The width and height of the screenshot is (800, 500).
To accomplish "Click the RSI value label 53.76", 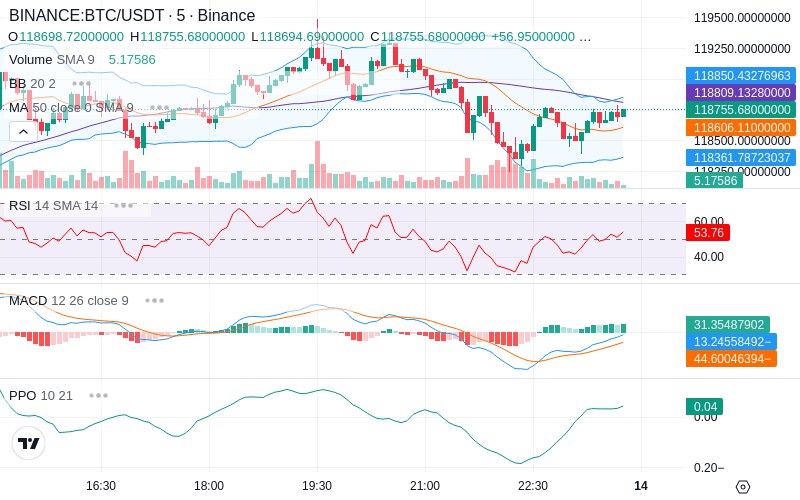I will 708,233.
